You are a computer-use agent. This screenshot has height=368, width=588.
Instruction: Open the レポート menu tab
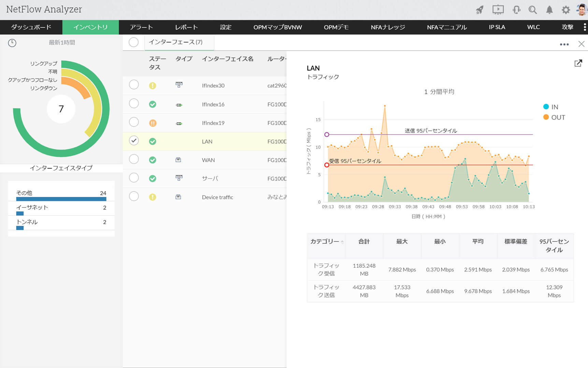(186, 27)
